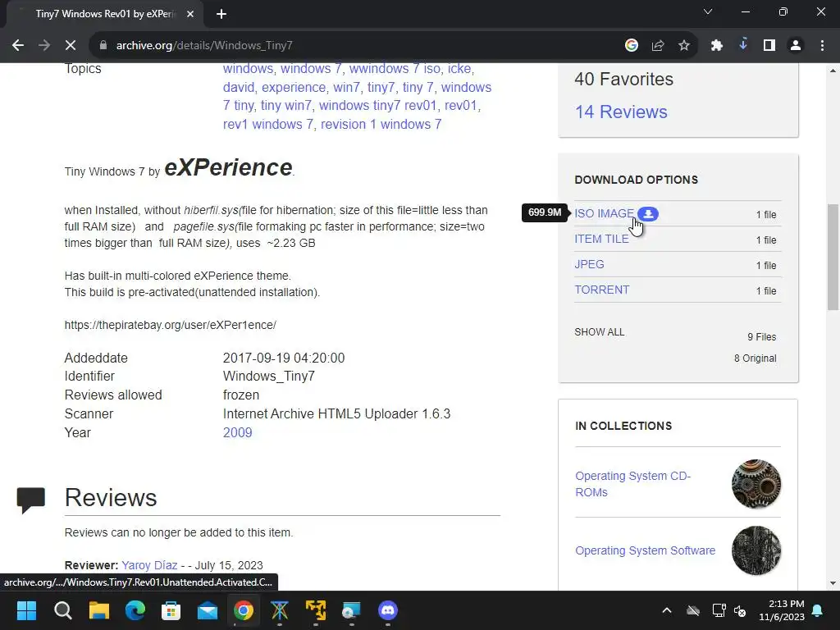Screen dimensions: 840x630
Task: Open the Extensions puzzle icon
Action: pyautogui.click(x=717, y=46)
